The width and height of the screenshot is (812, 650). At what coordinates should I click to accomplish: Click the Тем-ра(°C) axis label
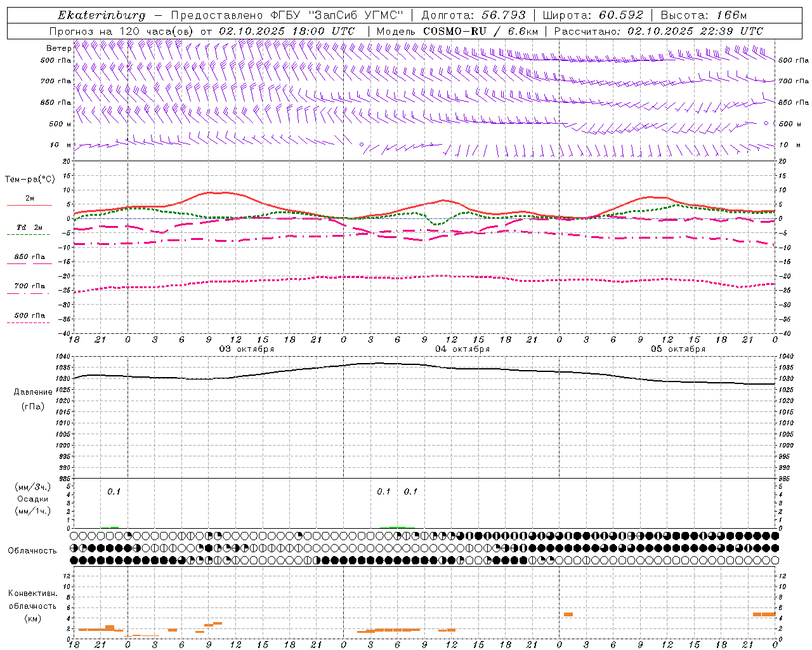[x=30, y=180]
